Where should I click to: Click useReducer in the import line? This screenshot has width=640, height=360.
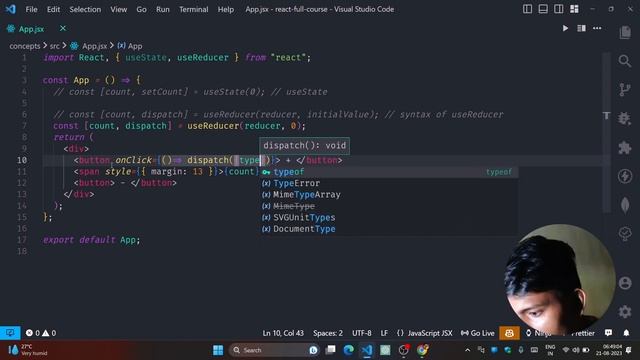tap(203, 58)
